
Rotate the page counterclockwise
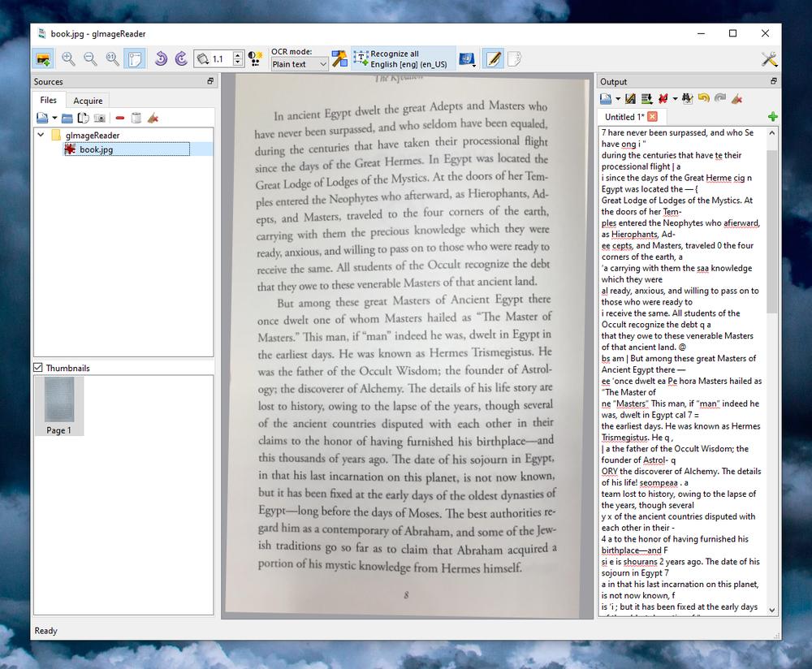[159, 58]
